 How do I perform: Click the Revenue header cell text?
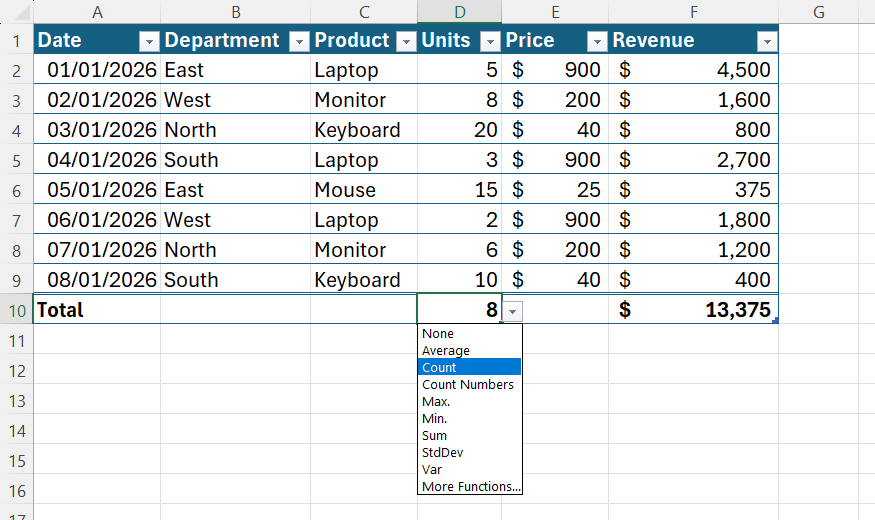point(653,40)
